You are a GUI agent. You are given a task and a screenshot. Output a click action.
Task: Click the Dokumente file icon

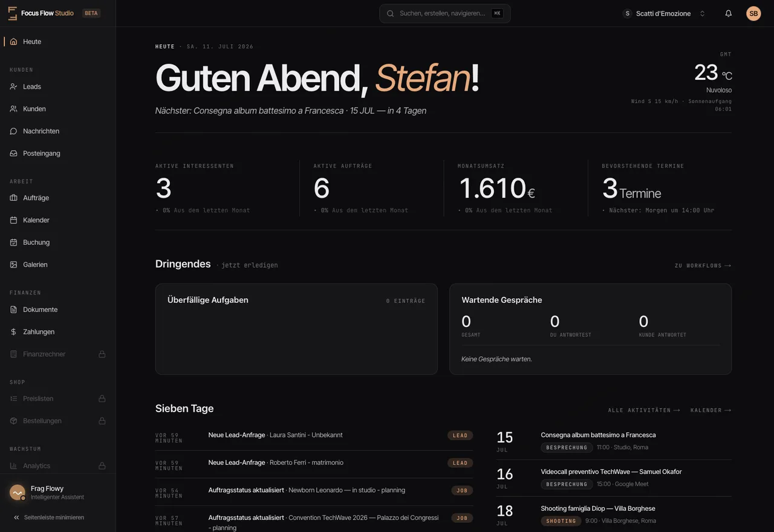click(x=13, y=310)
